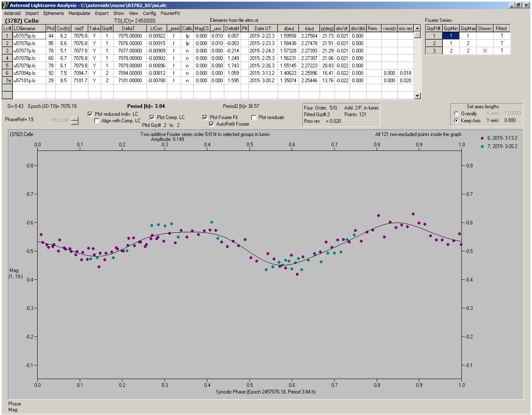This screenshot has height=415, width=532.
Task: Click the Rms res = 0.020 readout
Action: [322, 121]
